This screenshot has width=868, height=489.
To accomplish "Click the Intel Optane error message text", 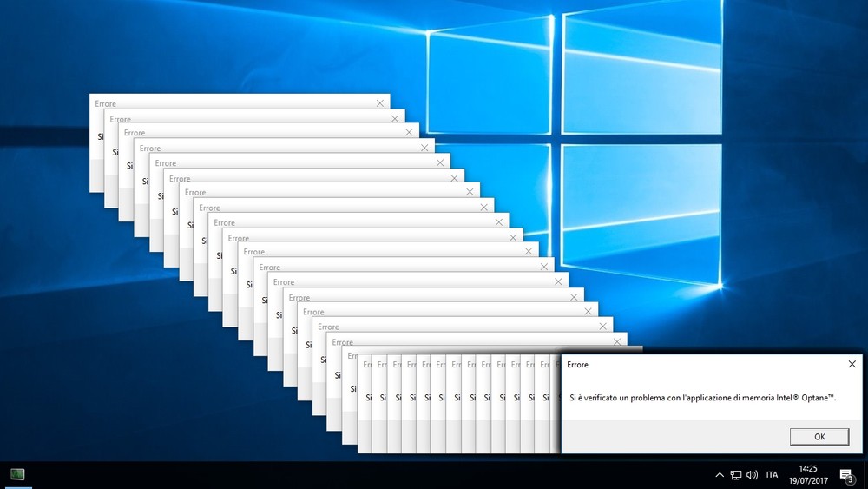I will point(702,398).
